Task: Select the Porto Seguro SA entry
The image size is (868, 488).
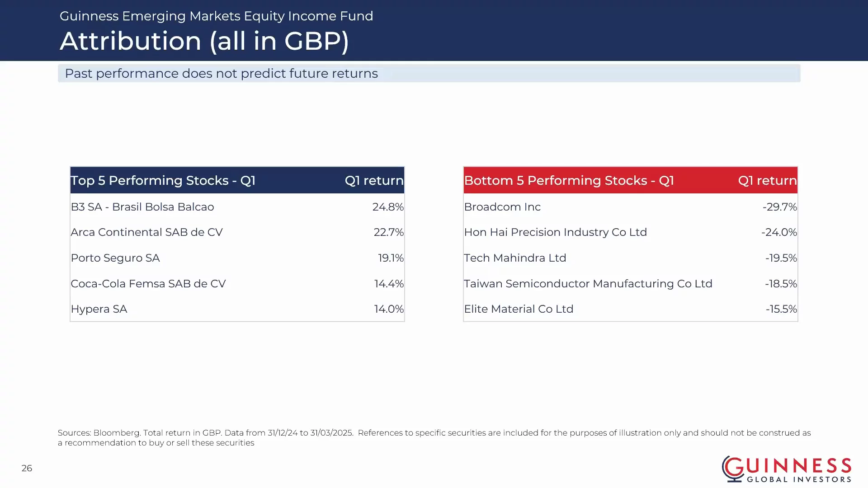Action: coord(115,258)
